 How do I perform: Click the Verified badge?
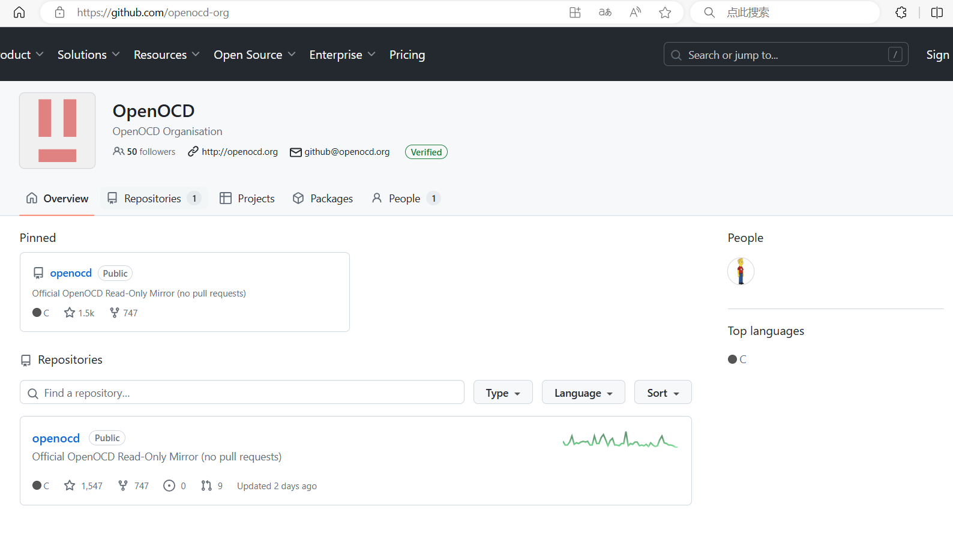426,152
